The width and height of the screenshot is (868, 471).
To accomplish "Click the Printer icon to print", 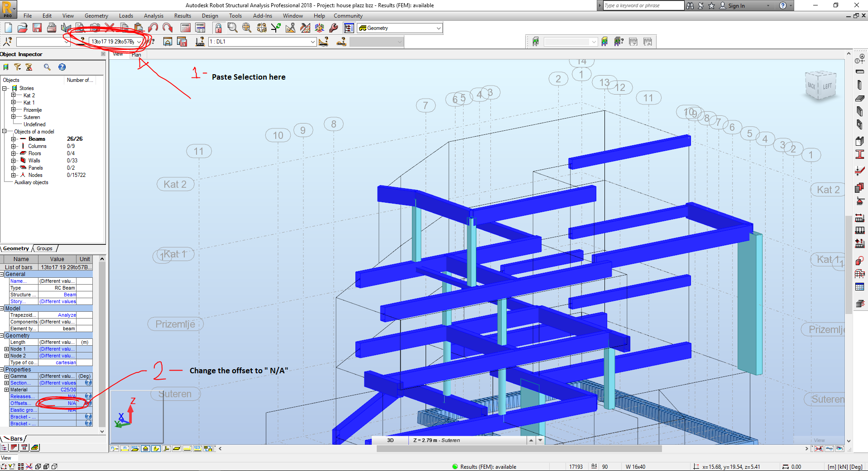I will [x=52, y=28].
